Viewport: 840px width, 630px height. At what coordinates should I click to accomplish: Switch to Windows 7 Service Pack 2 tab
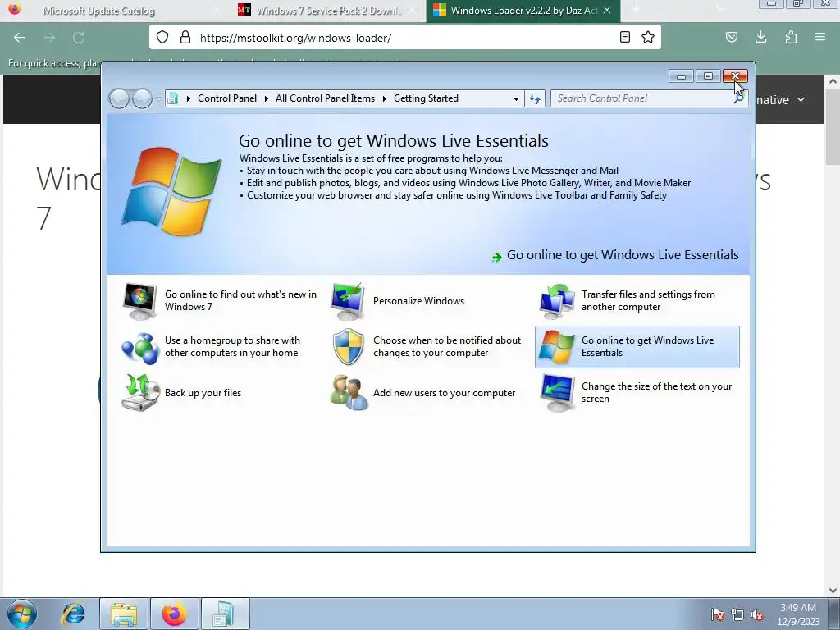click(x=326, y=10)
